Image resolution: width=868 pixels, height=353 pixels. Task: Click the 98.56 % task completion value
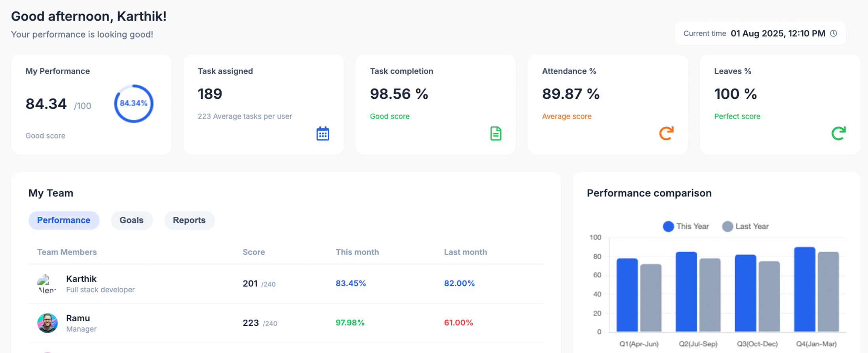tap(399, 94)
